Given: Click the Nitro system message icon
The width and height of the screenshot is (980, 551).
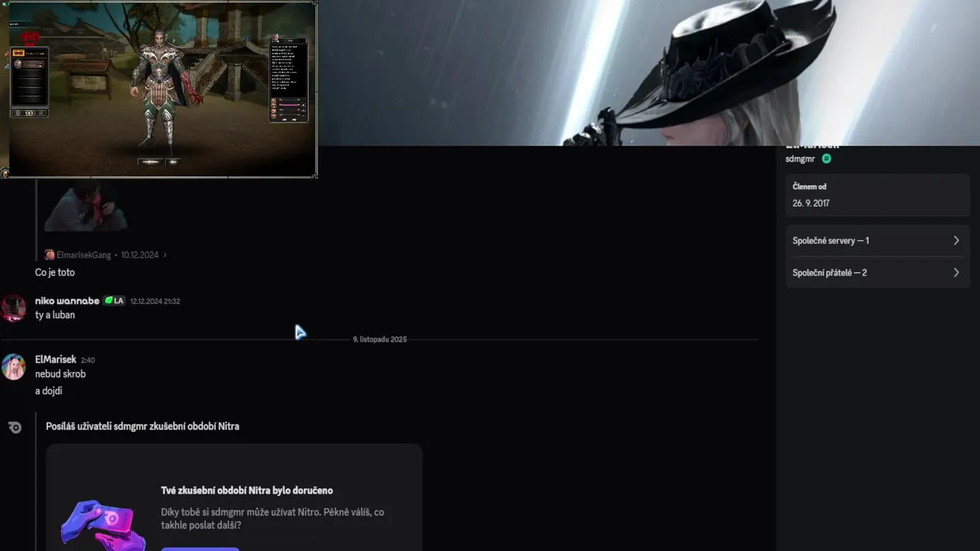Looking at the screenshot, I should (x=15, y=427).
